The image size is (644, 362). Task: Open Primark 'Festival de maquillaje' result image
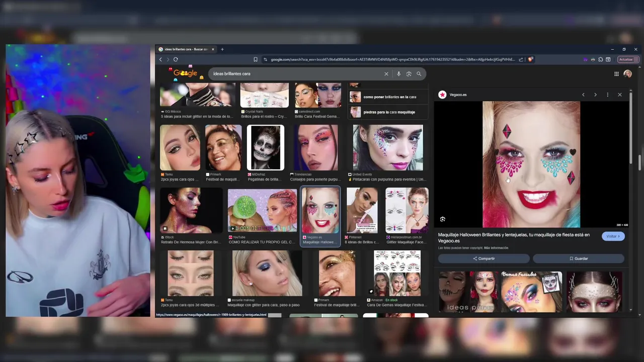pyautogui.click(x=223, y=148)
